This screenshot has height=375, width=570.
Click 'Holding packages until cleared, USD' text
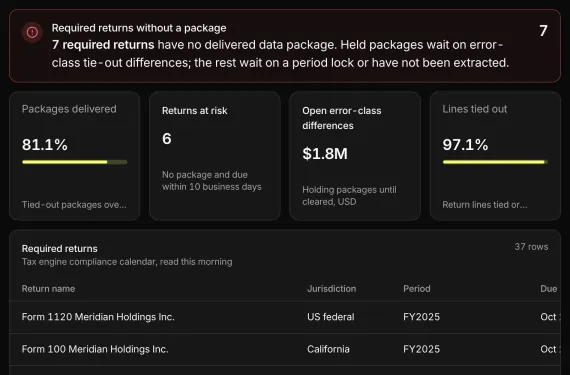click(x=349, y=195)
